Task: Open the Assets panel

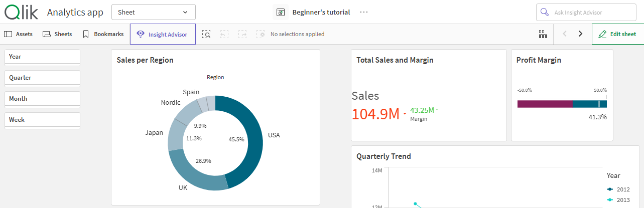Action: pos(19,34)
